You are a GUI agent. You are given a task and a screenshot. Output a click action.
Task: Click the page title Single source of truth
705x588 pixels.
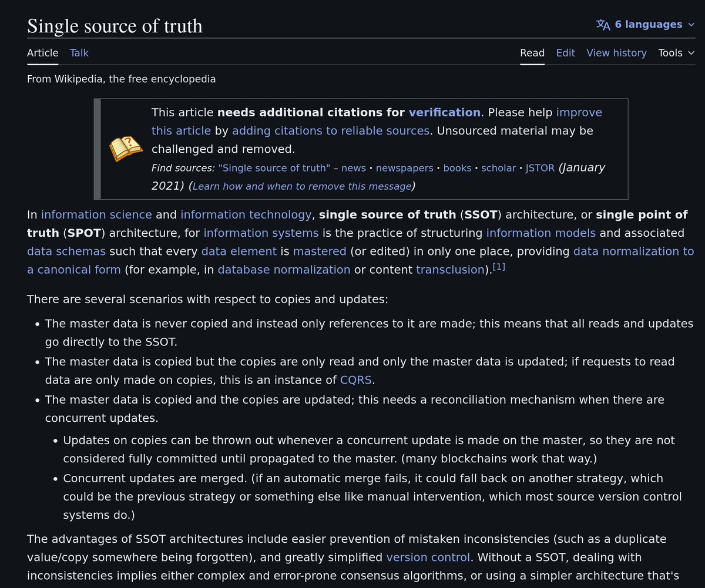click(115, 26)
